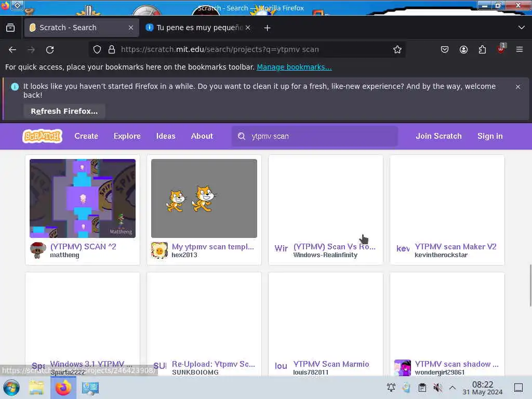Open the tracking protection shield icon
Viewport: 532px width, 399px height.
[x=97, y=49]
